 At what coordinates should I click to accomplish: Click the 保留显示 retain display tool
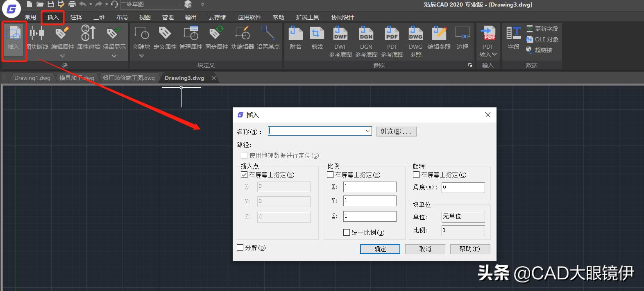(x=114, y=38)
